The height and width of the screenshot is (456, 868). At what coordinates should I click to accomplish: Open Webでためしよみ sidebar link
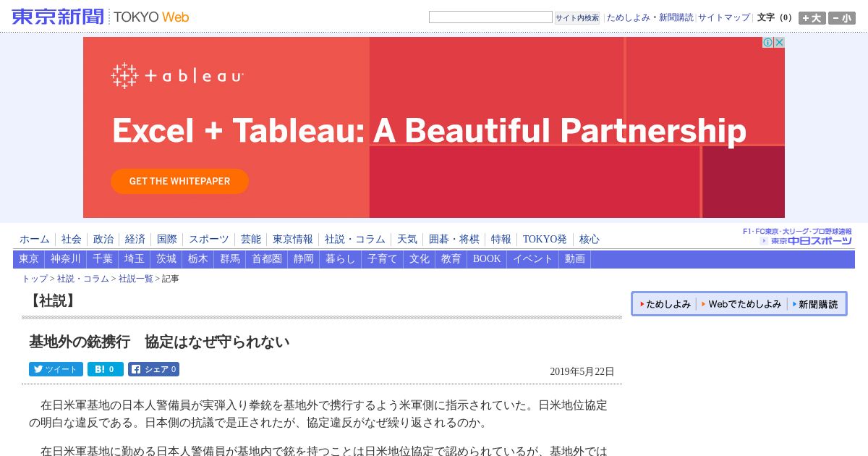pyautogui.click(x=742, y=305)
